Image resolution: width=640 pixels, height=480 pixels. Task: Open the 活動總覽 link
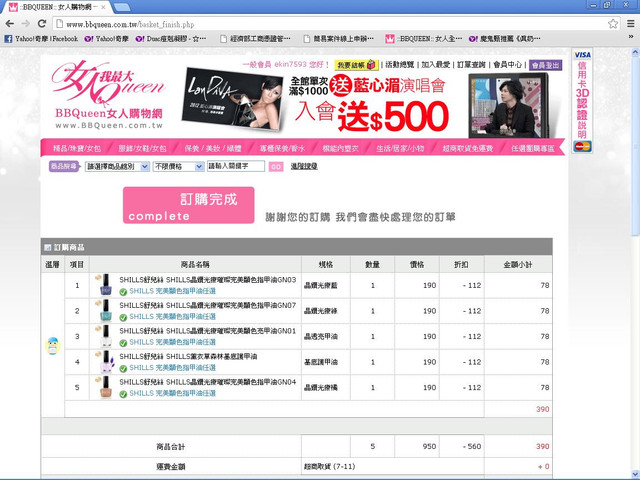click(x=400, y=64)
